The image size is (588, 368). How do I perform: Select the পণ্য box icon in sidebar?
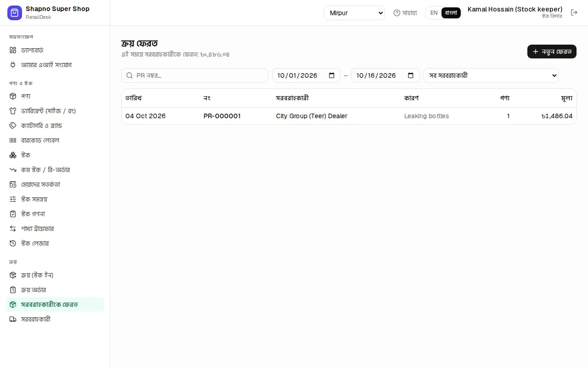[13, 96]
